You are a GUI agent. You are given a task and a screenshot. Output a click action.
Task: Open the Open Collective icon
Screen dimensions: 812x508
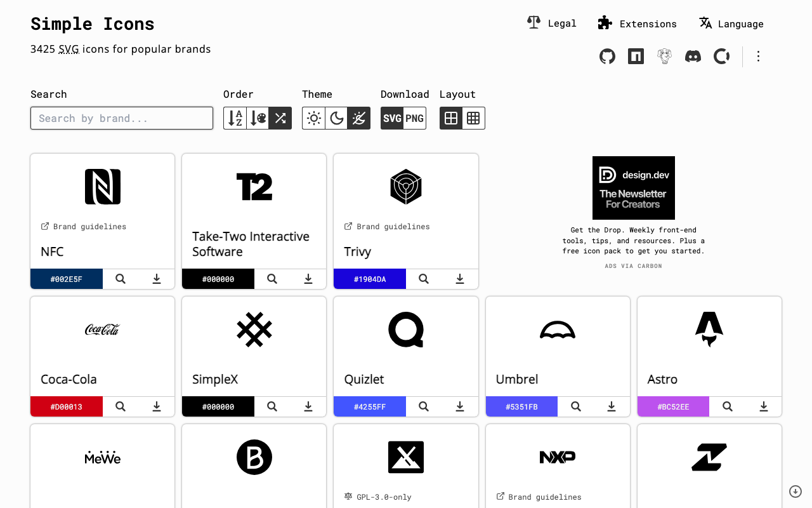[721, 57]
